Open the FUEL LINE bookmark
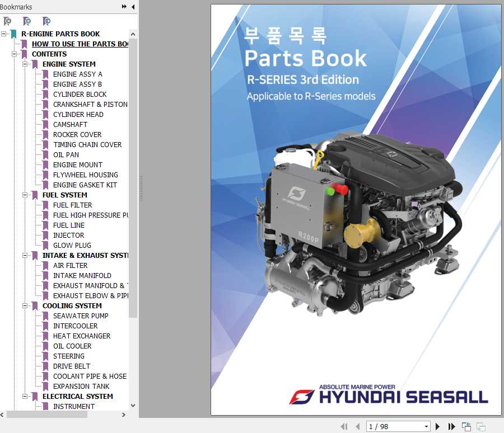 click(x=69, y=225)
